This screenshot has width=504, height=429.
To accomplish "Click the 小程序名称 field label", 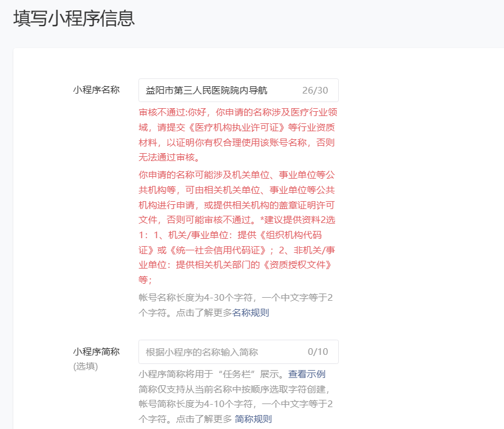I will point(97,90).
